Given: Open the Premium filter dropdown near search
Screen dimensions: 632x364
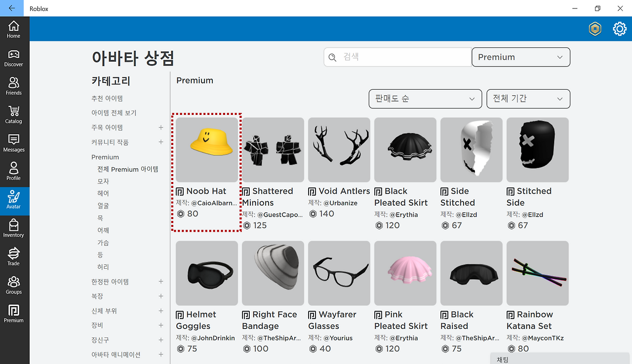Looking at the screenshot, I should (x=521, y=57).
